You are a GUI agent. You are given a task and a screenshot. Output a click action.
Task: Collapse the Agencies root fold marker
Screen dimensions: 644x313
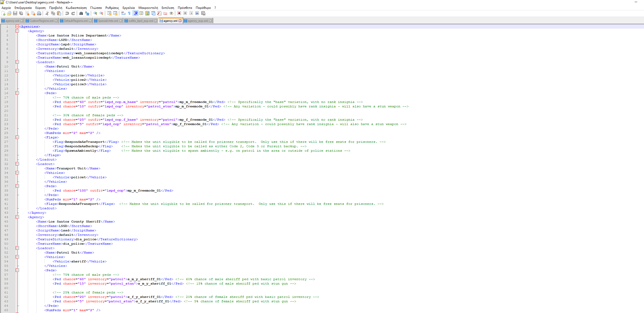pyautogui.click(x=17, y=27)
